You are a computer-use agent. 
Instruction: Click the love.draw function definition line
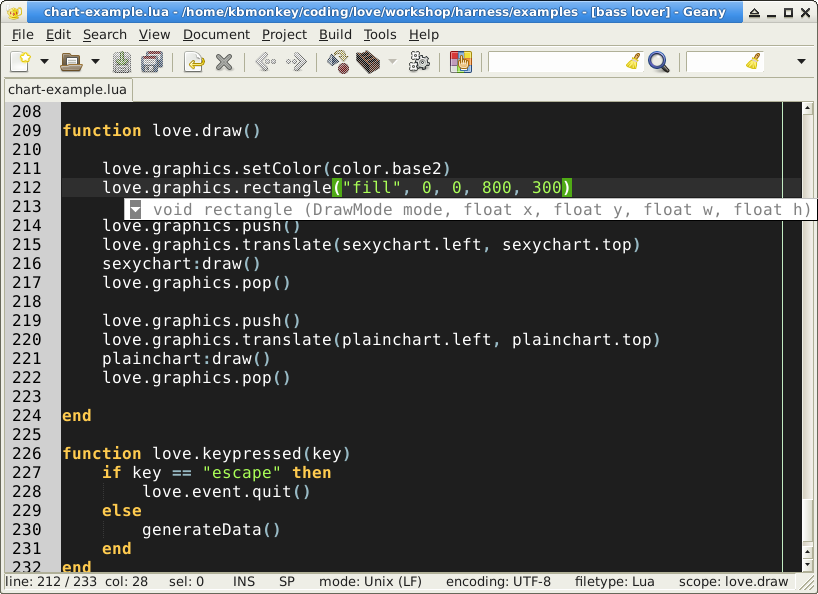161,130
